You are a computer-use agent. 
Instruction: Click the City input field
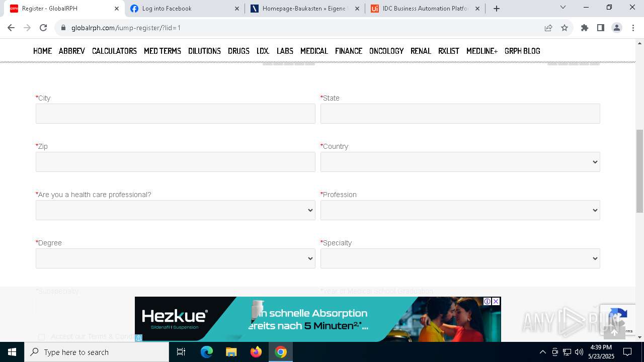pos(175,114)
